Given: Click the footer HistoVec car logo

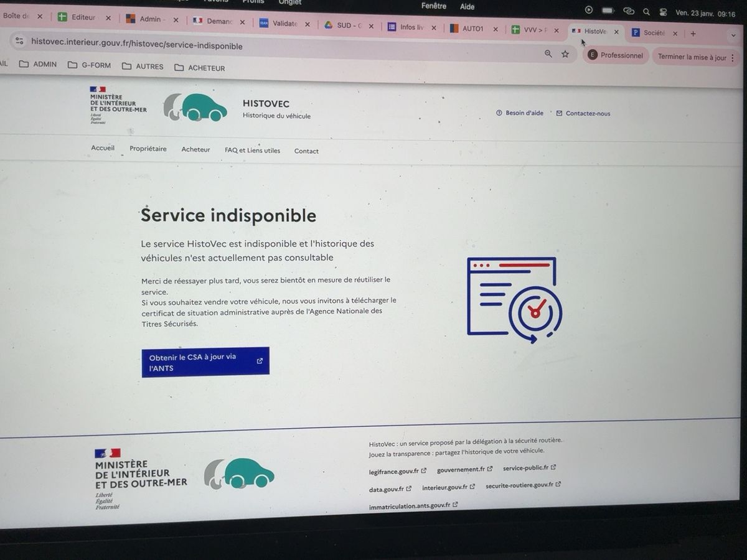Looking at the screenshot, I should [x=239, y=474].
